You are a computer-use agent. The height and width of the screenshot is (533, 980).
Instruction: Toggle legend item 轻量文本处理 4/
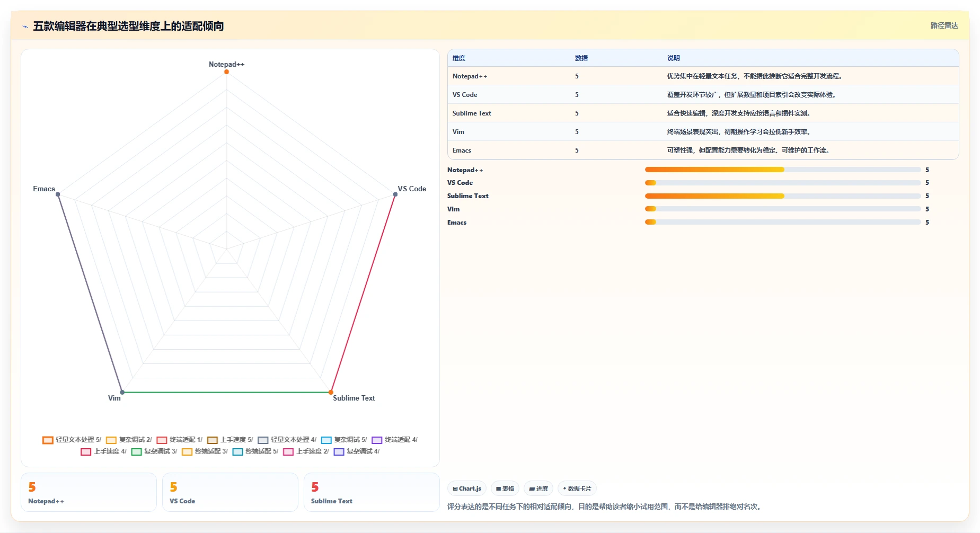coord(287,440)
